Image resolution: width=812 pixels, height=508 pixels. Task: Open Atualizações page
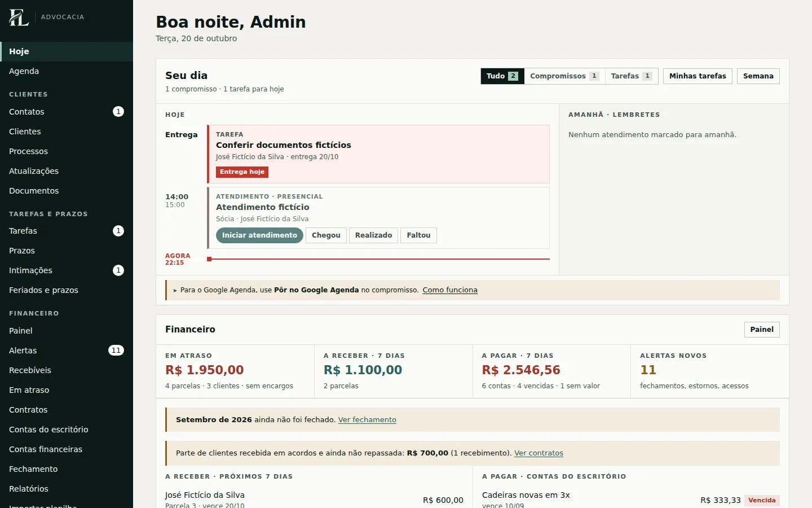point(67,171)
